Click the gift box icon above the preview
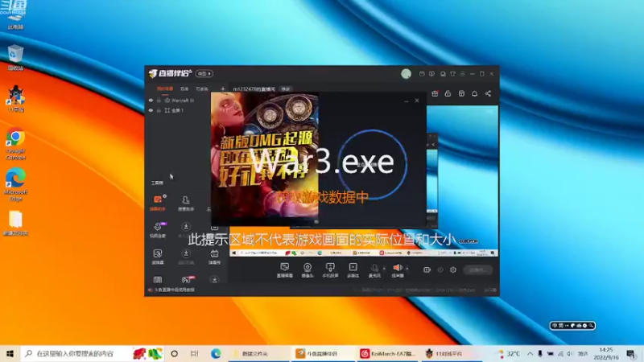 coord(435,93)
